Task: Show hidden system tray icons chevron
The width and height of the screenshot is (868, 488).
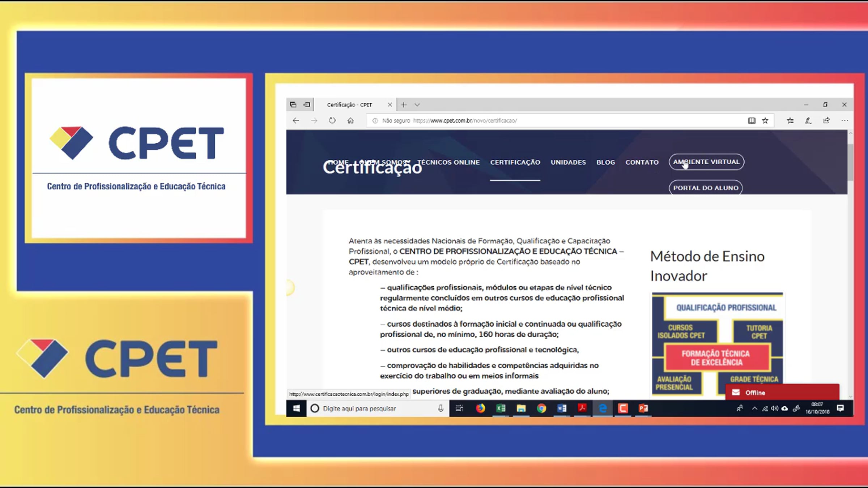Action: click(754, 408)
